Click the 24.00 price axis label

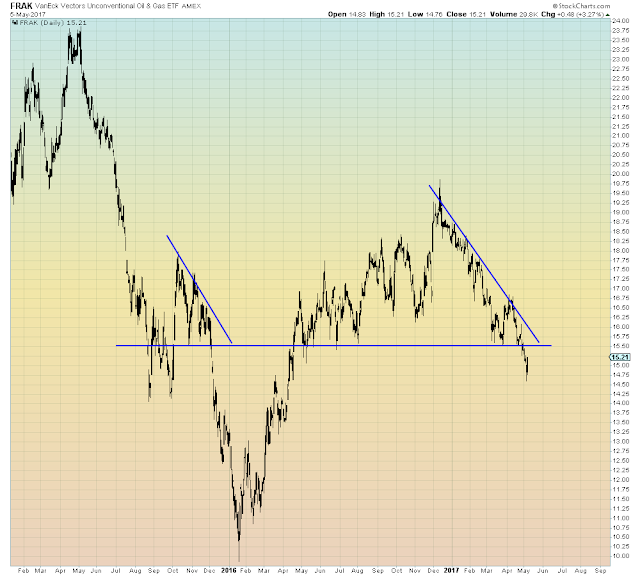(x=621, y=21)
